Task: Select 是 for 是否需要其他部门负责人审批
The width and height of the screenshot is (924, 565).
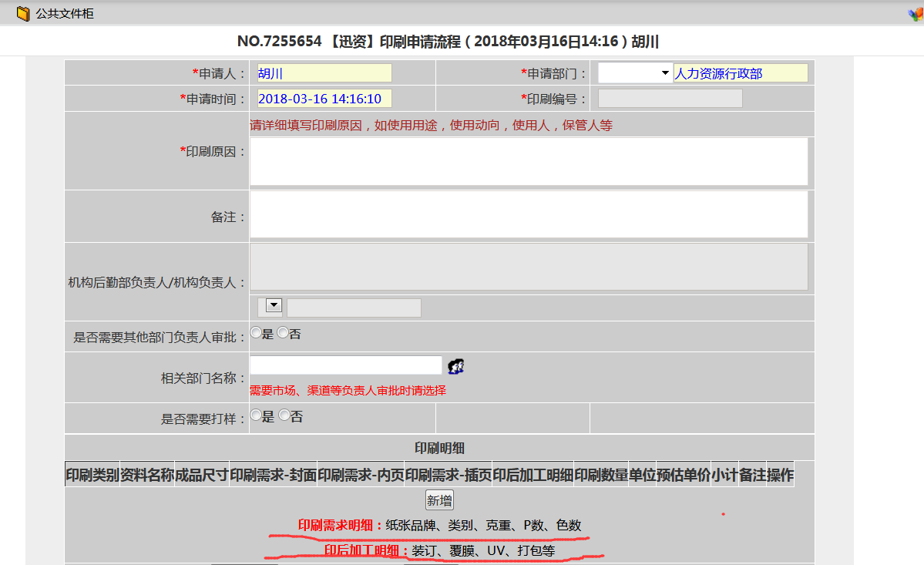Action: (255, 331)
